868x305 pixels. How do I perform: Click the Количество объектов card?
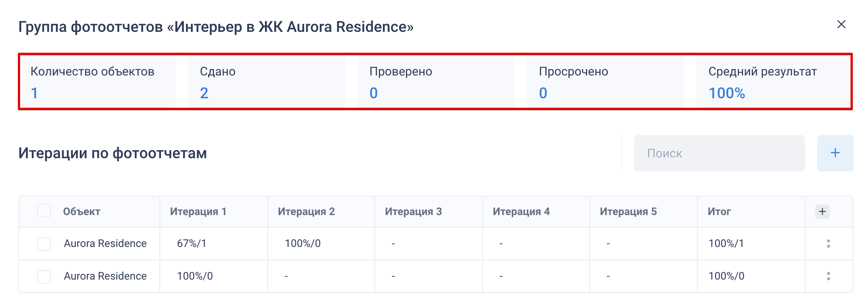[x=97, y=82]
